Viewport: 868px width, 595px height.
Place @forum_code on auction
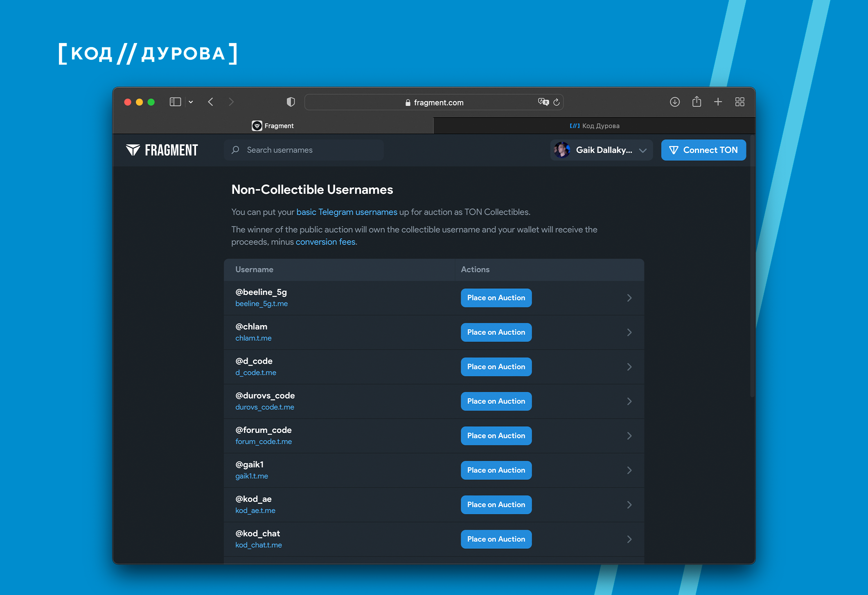coord(496,436)
